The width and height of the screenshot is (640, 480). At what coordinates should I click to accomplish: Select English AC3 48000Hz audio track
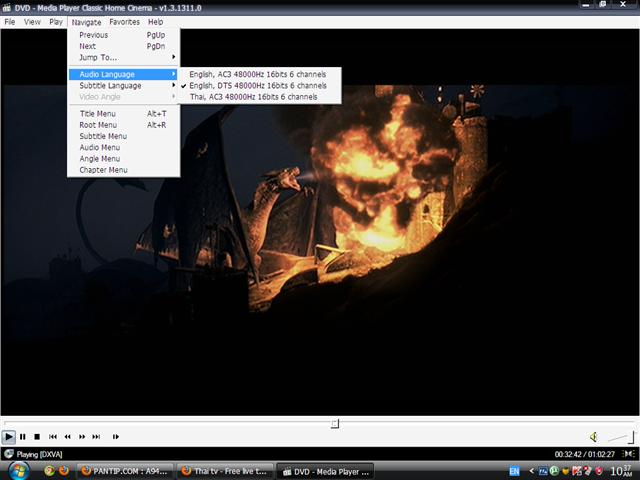click(260, 74)
